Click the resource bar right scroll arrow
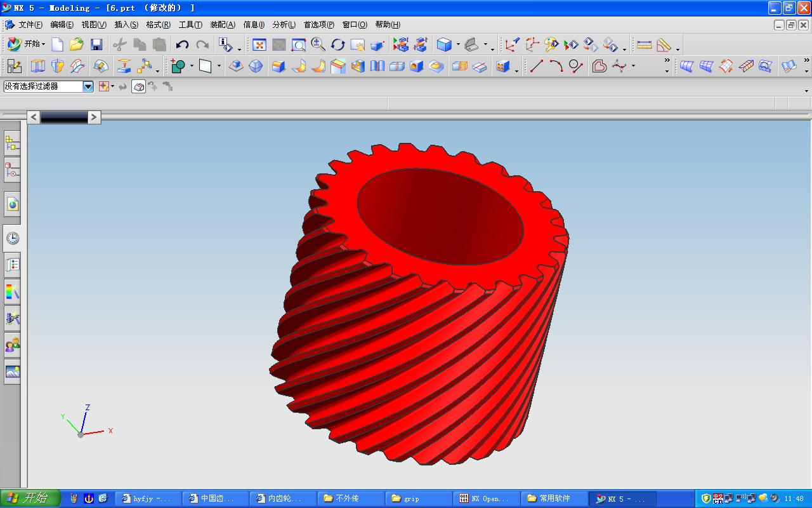The height and width of the screenshot is (508, 812). (x=94, y=117)
